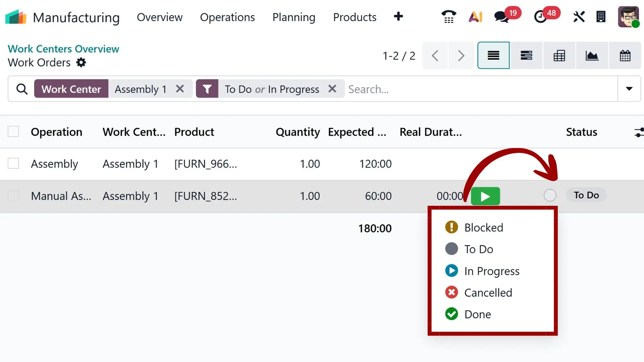Check the Assembly operation row checkbox
The image size is (644, 362).
[13, 164]
